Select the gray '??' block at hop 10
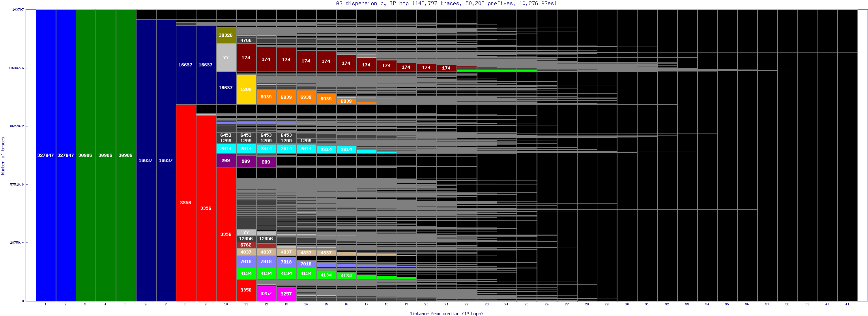 click(x=226, y=57)
